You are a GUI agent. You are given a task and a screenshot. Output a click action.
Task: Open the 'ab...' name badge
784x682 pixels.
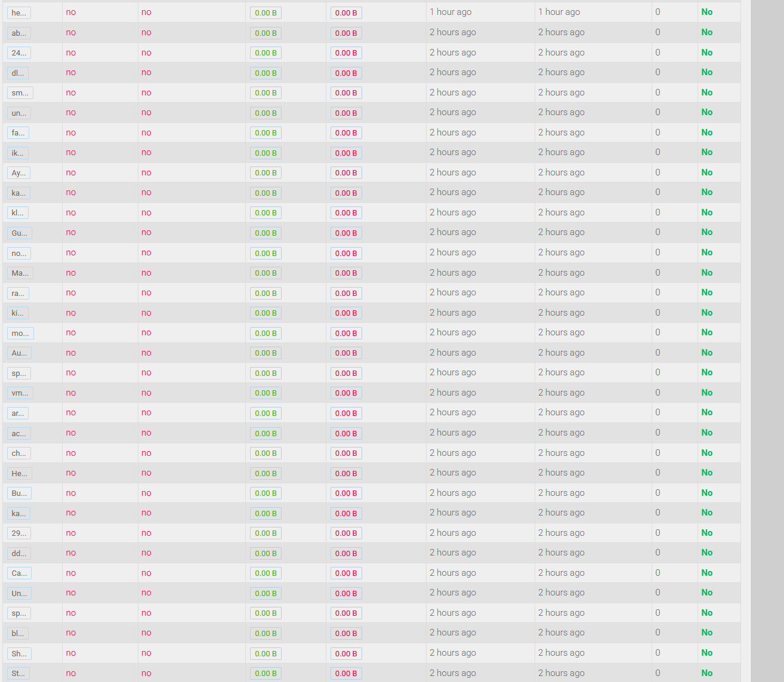pos(18,33)
